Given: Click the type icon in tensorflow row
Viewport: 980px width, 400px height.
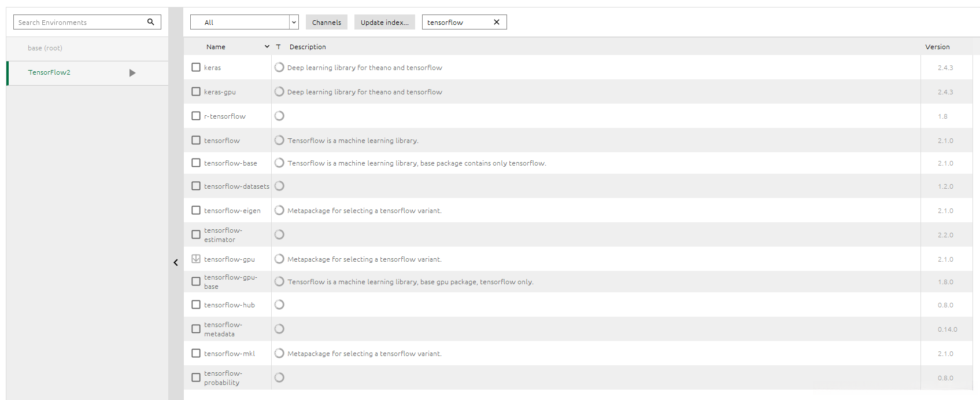Looking at the screenshot, I should (x=279, y=140).
